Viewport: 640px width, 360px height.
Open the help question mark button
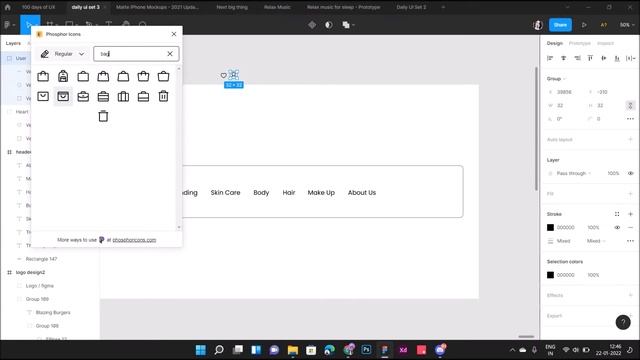(x=623, y=322)
